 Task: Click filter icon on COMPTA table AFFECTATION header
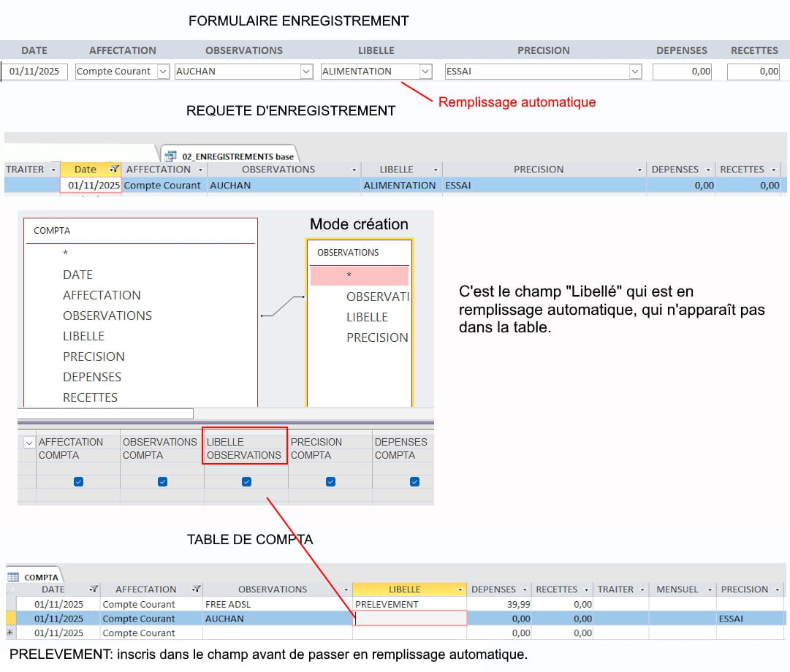196,589
